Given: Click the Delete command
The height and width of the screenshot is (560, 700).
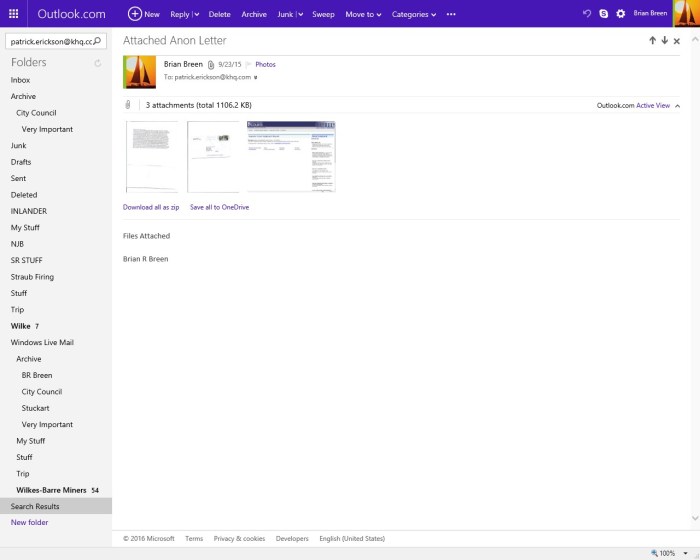Looking at the screenshot, I should click(219, 14).
